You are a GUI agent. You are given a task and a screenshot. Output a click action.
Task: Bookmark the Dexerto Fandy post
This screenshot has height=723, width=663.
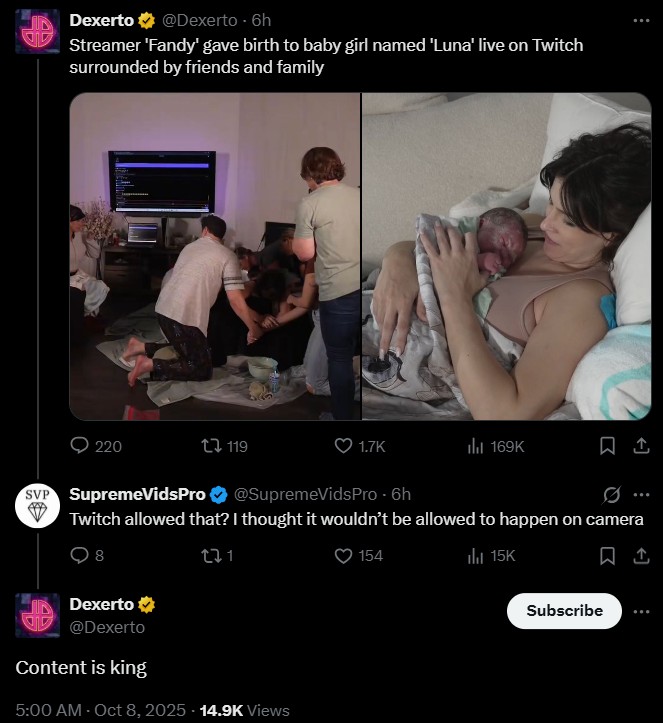click(607, 446)
